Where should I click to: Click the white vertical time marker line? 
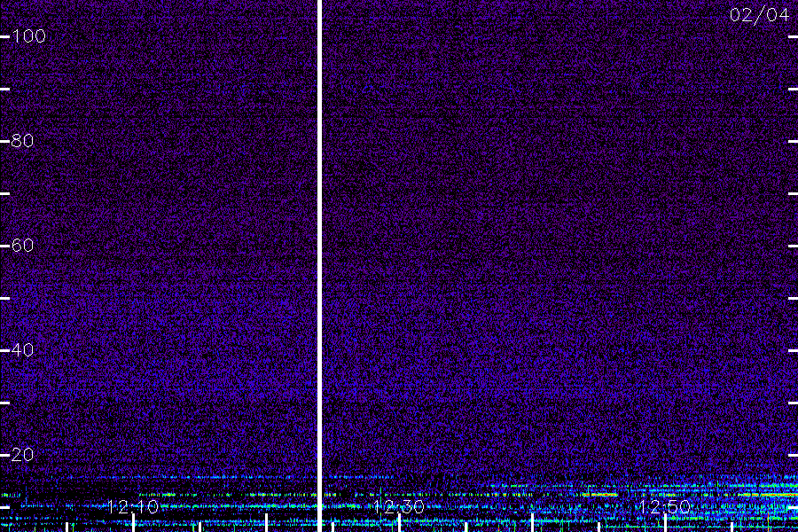pos(319,266)
